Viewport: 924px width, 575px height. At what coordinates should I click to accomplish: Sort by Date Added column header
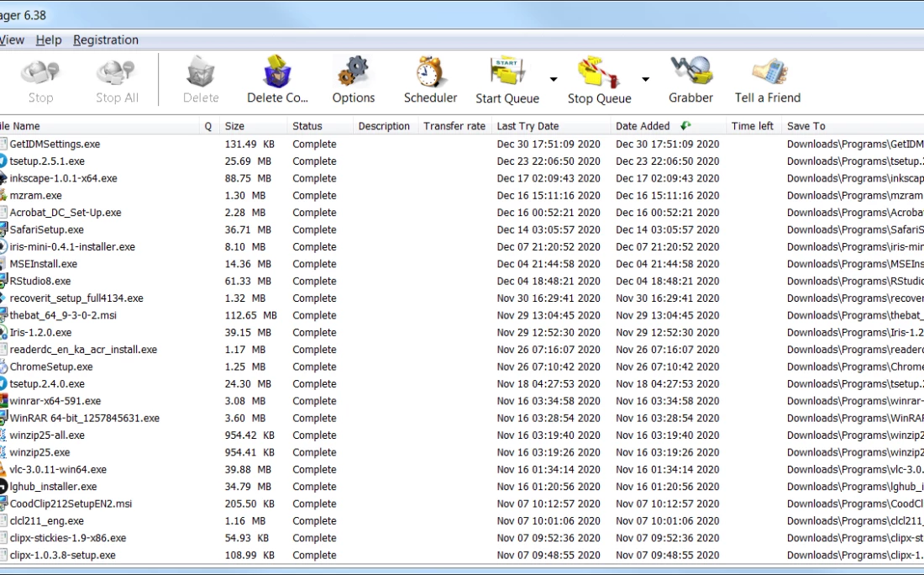point(643,126)
